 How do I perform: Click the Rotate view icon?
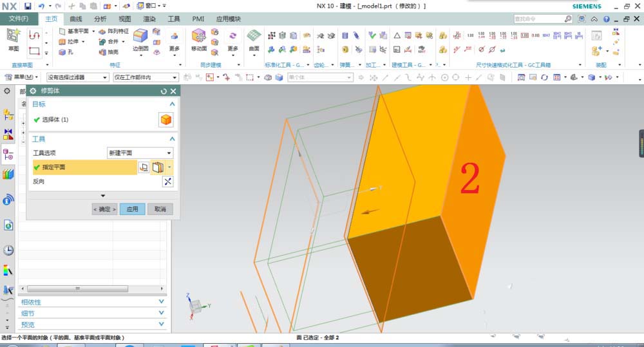544,77
